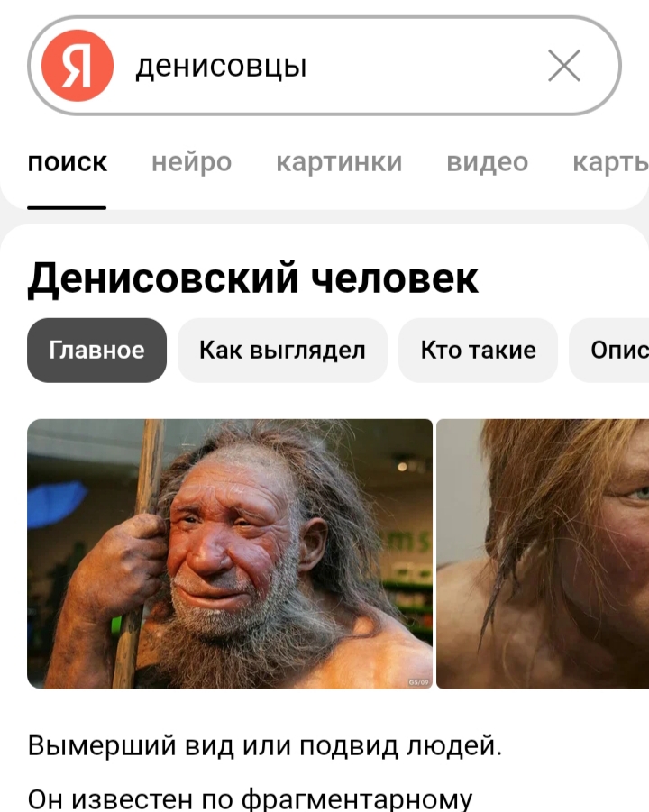Switch to the картинки tab

tap(339, 162)
